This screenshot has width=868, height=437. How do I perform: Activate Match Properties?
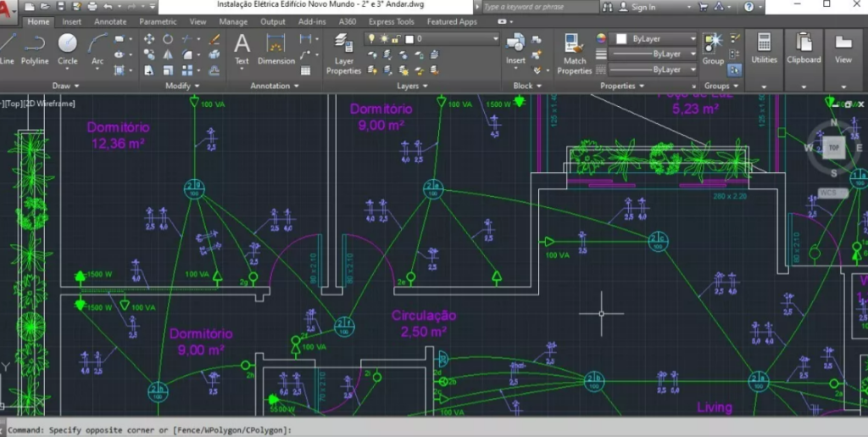coord(575,53)
